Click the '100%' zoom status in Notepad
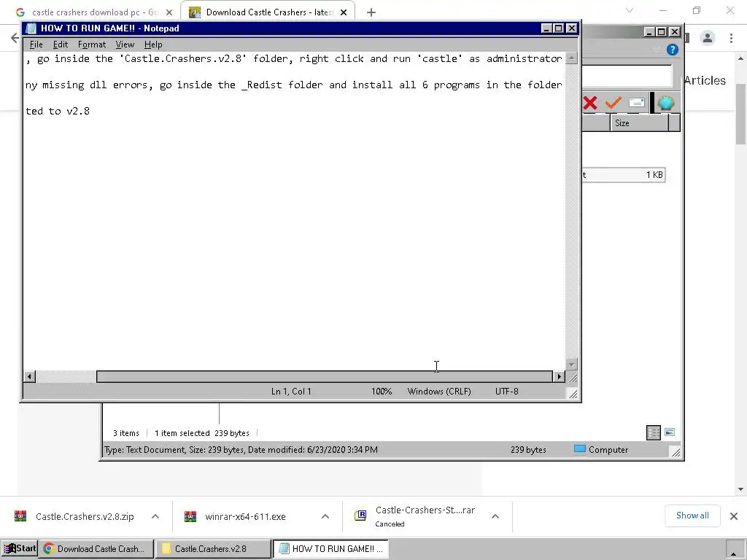Viewport: 747px width, 560px height. pyautogui.click(x=382, y=392)
